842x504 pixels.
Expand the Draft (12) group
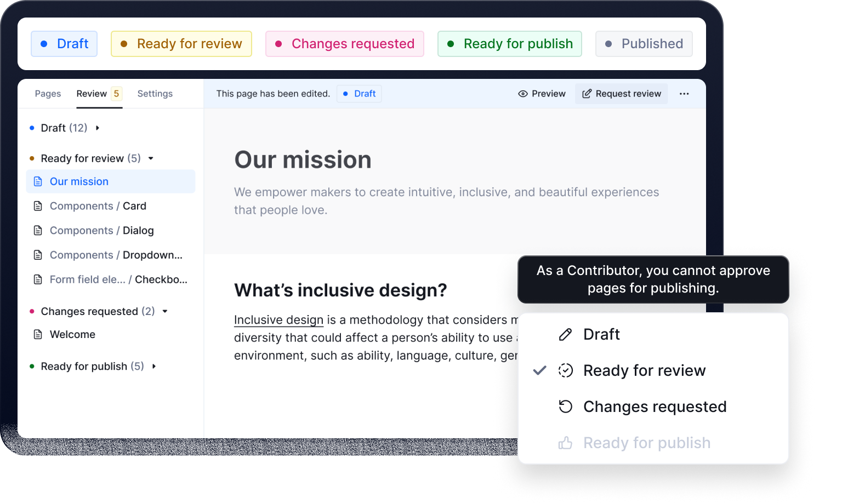pos(98,128)
